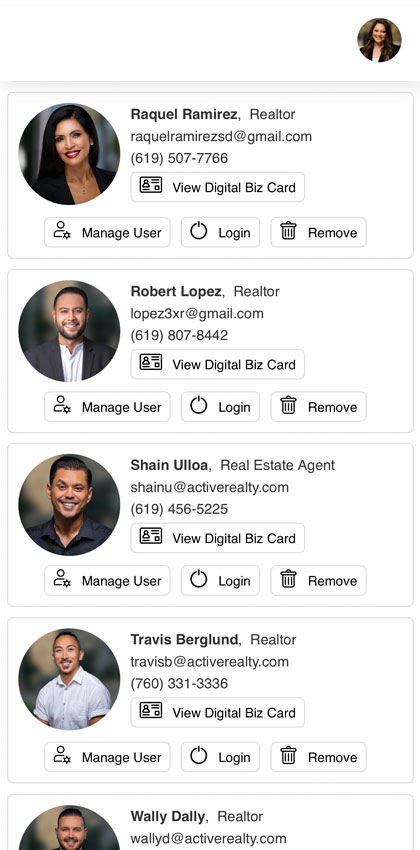Click the power icon for Travis Berglund login
The height and width of the screenshot is (850, 420).
coord(199,756)
